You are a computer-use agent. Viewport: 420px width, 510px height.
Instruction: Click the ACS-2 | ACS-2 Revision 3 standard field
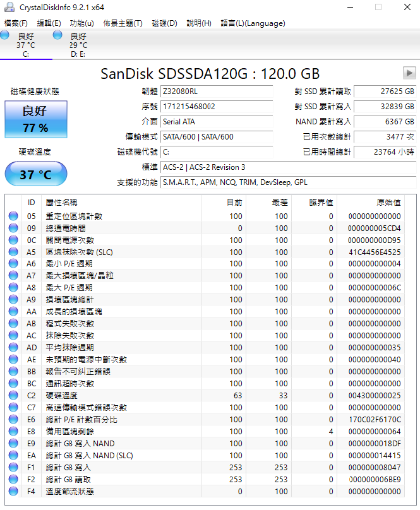click(288, 167)
